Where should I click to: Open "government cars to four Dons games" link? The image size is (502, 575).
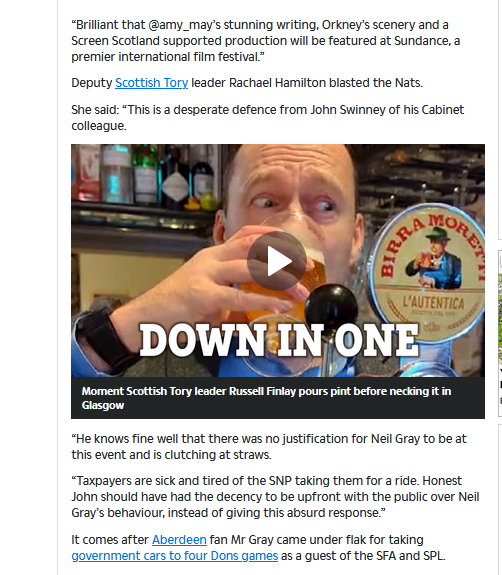pyautogui.click(x=175, y=556)
